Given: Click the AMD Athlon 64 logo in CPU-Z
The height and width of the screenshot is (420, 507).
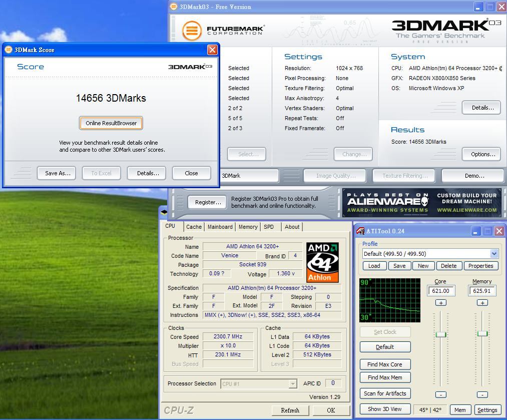Looking at the screenshot, I should (x=322, y=262).
